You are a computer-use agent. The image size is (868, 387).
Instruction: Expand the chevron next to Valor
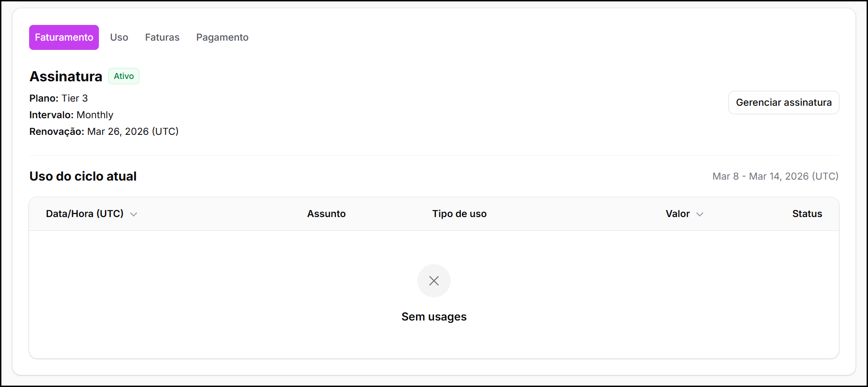click(x=699, y=214)
